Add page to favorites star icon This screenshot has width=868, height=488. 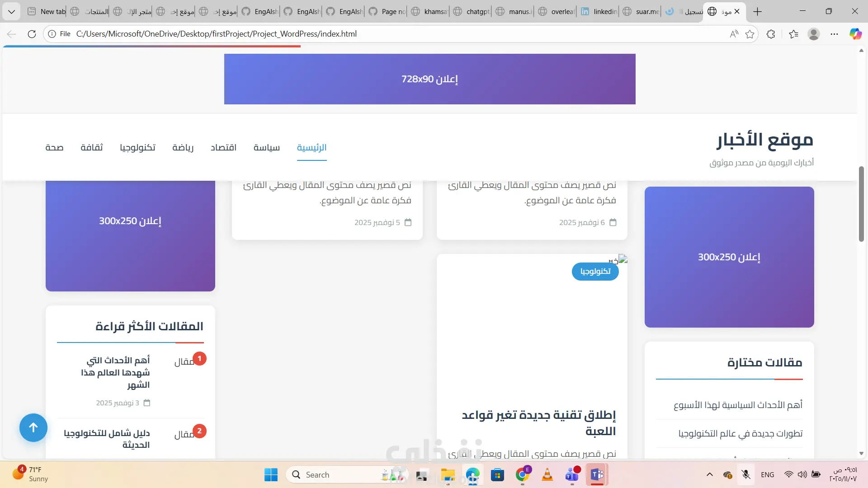[x=750, y=34]
